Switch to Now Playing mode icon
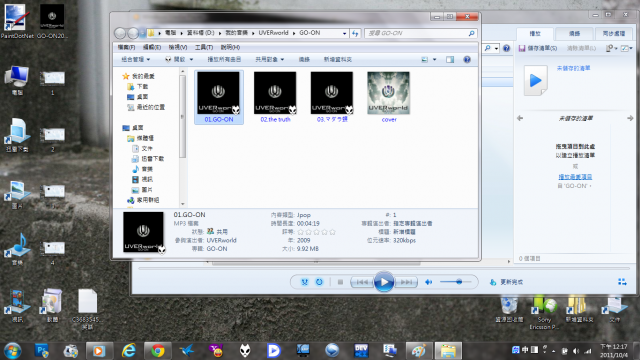The image size is (640, 360). click(622, 282)
